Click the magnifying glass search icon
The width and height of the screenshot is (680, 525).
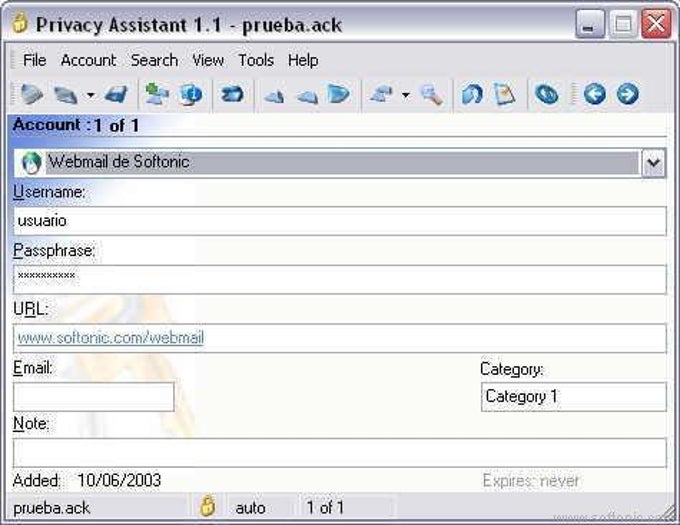pos(431,95)
